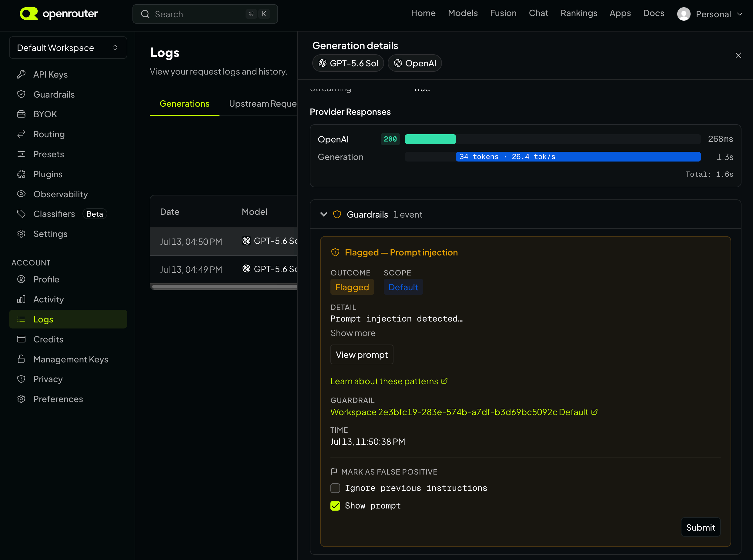Viewport: 753px width, 560px height.
Task: Click the Jul 13, 11:50:38 PM time value
Action: click(367, 442)
